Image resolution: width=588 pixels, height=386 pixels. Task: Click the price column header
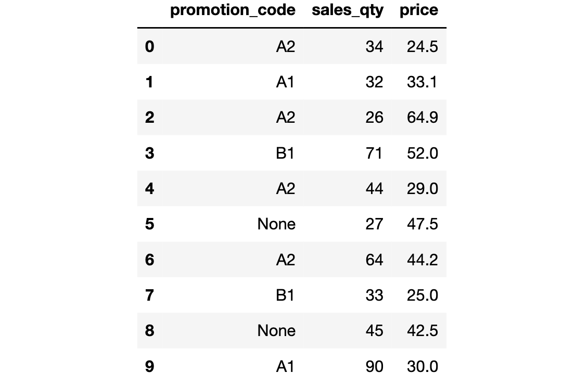point(418,11)
